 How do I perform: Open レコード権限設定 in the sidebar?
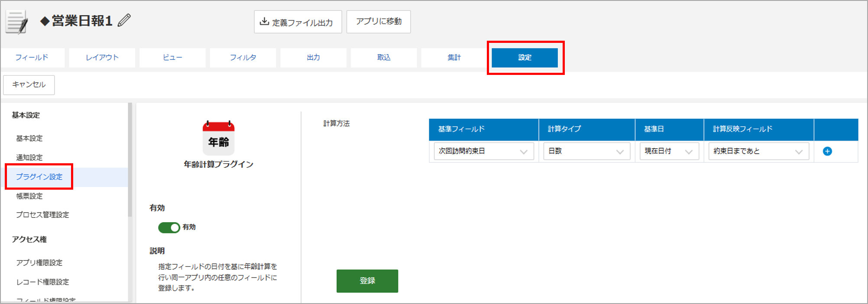click(x=42, y=282)
